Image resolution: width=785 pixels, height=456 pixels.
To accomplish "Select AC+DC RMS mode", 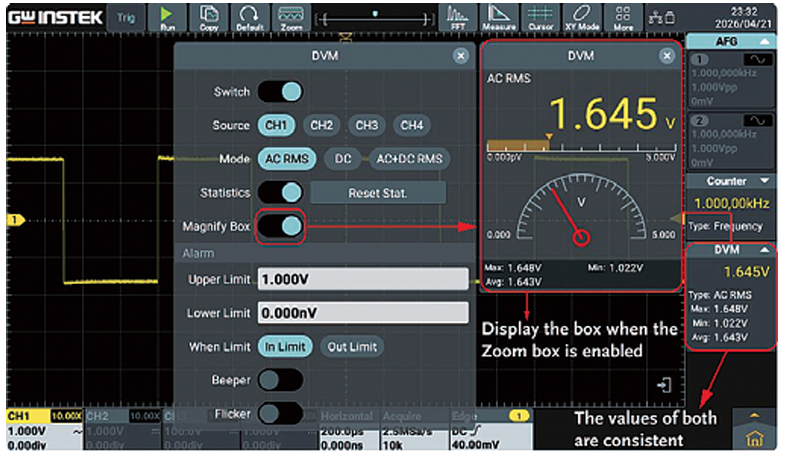I will 410,159.
